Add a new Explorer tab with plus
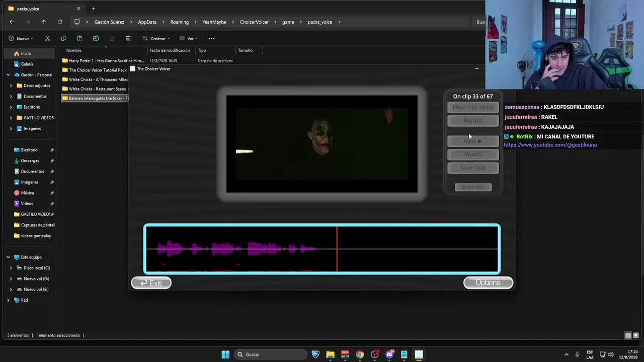The image size is (644, 362). [93, 9]
